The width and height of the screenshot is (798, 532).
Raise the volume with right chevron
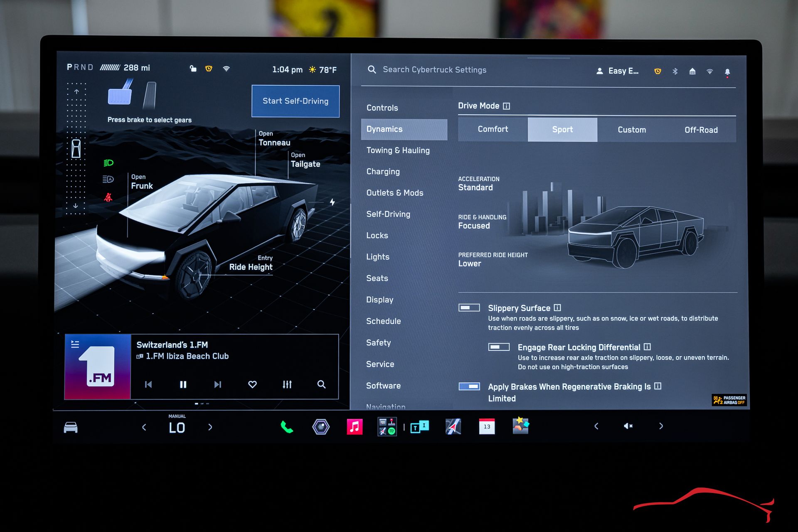661,426
